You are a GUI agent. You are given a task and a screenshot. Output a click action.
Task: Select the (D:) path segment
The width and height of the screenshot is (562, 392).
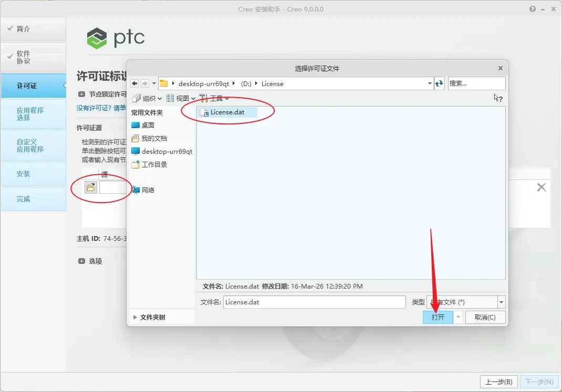[x=246, y=84]
